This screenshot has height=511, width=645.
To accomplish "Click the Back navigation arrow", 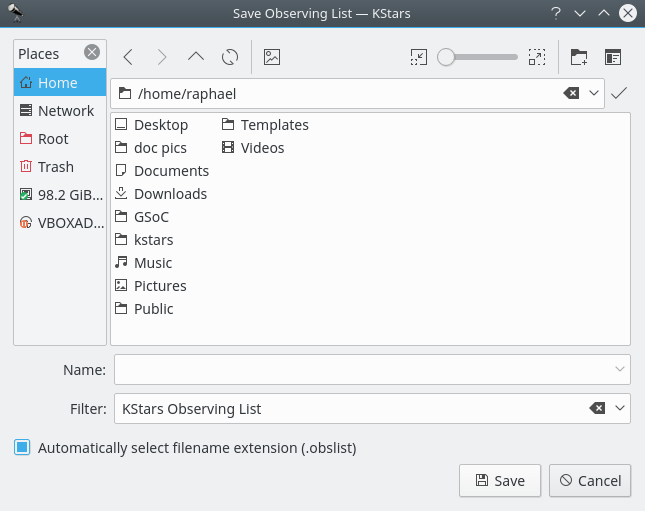I will 128,58.
